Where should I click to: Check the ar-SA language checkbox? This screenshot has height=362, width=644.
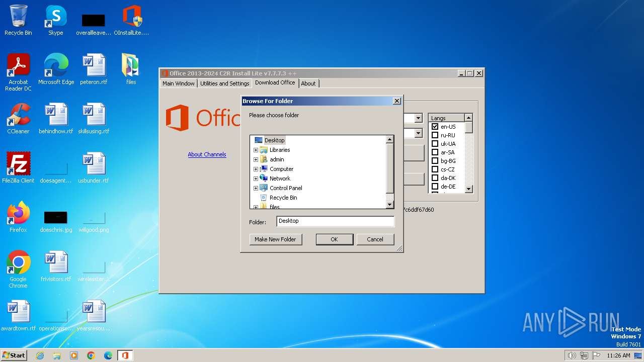pos(435,152)
